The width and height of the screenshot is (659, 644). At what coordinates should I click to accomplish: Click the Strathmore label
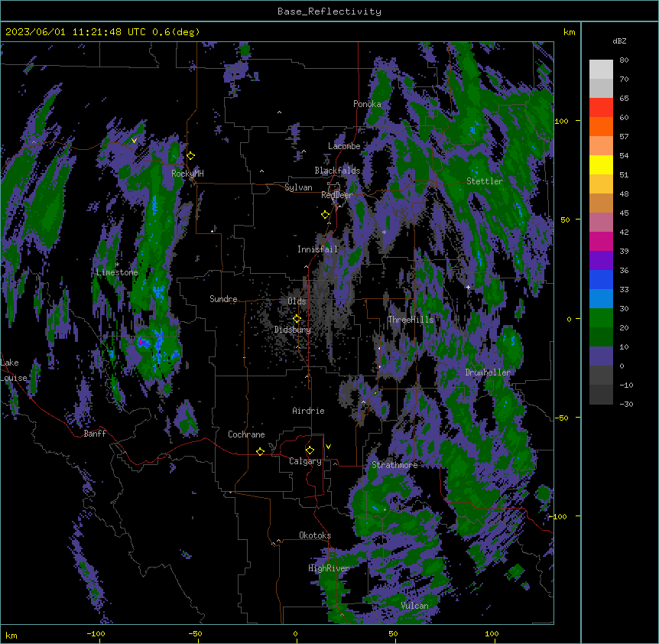coord(394,465)
